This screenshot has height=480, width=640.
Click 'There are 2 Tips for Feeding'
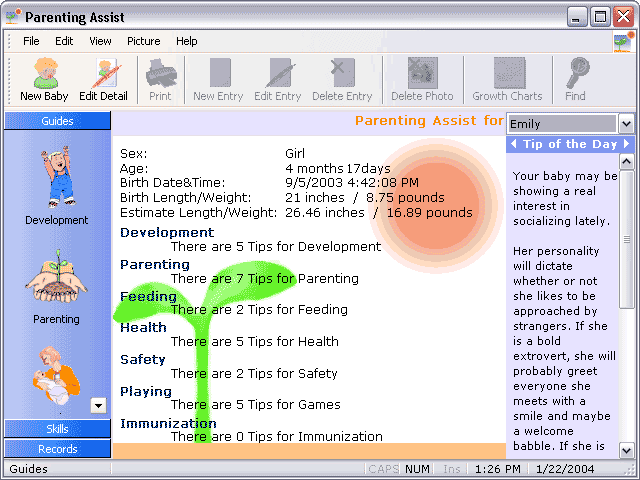pyautogui.click(x=259, y=309)
